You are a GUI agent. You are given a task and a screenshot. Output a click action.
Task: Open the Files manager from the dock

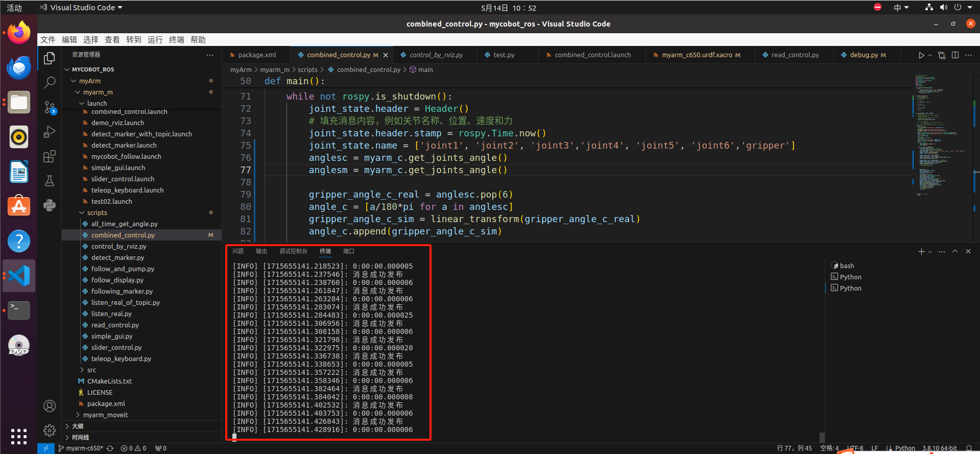tap(19, 103)
